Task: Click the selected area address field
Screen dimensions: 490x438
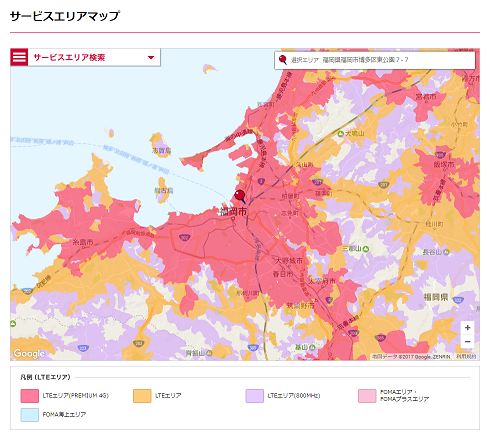Action: click(375, 60)
